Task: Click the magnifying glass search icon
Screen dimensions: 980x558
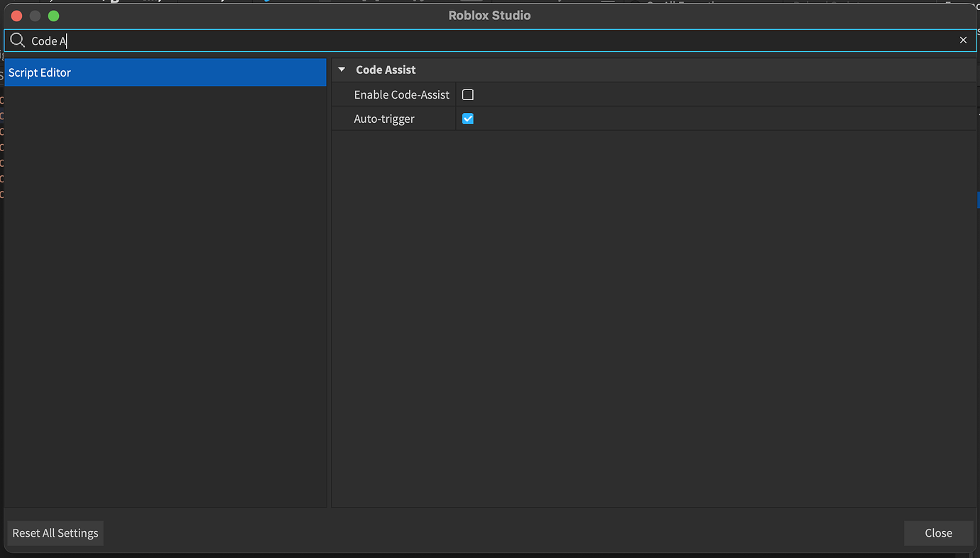Action: [18, 40]
